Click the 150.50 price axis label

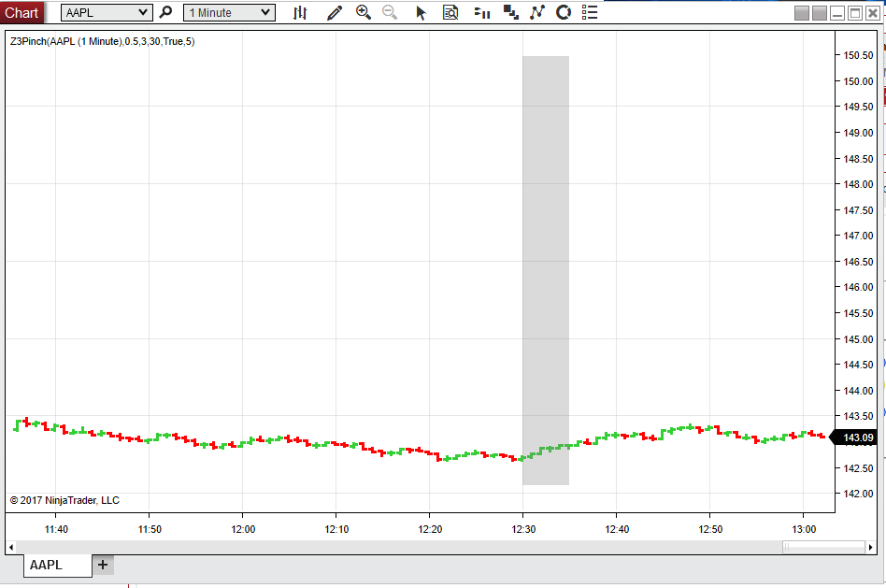click(x=858, y=55)
